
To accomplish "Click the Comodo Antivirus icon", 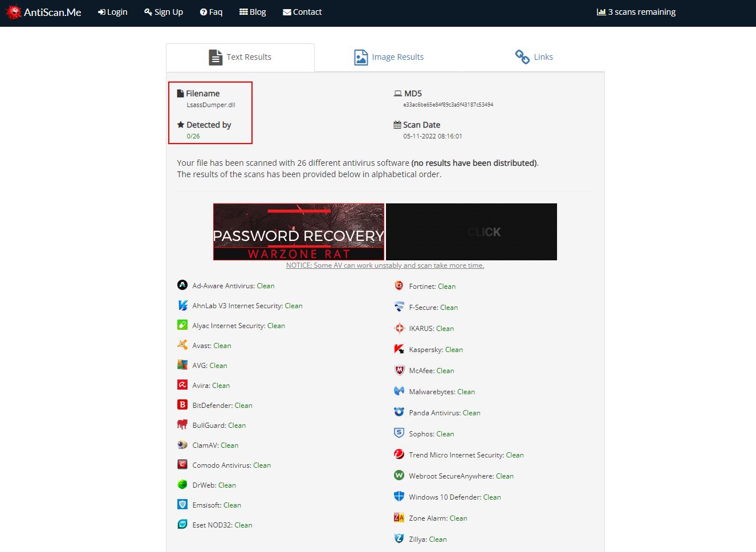I will [x=182, y=464].
